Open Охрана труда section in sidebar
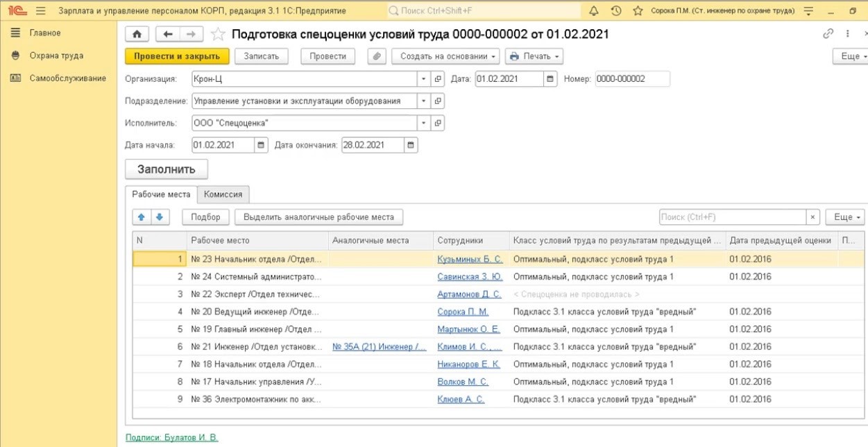Screen dimensions: 868x447 [56, 56]
